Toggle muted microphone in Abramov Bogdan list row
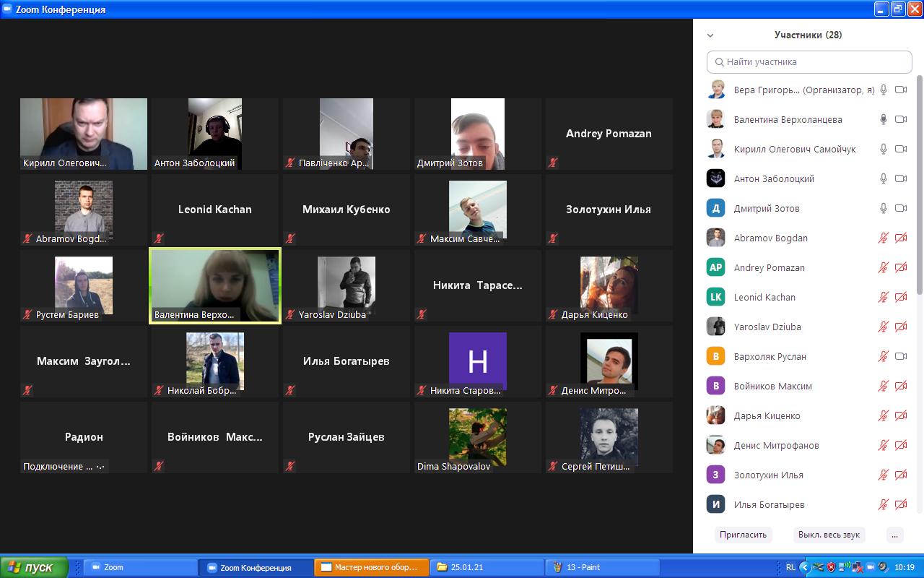This screenshot has height=578, width=924. coord(883,238)
